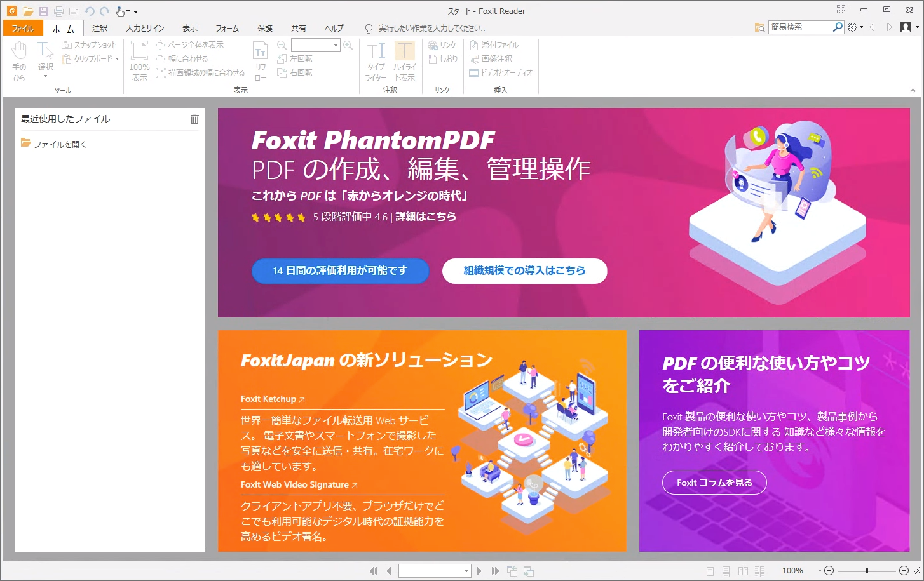
Task: Select the facing pages view in status bar
Action: coord(743,571)
